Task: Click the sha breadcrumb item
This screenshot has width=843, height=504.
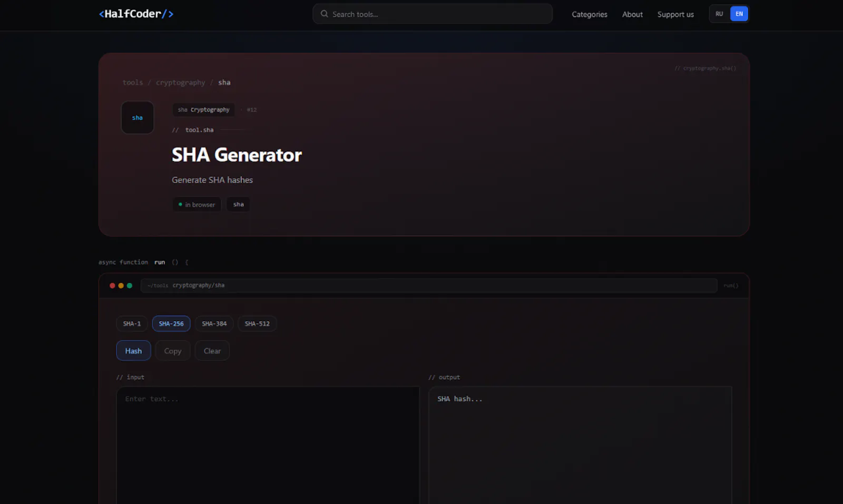Action: (224, 83)
